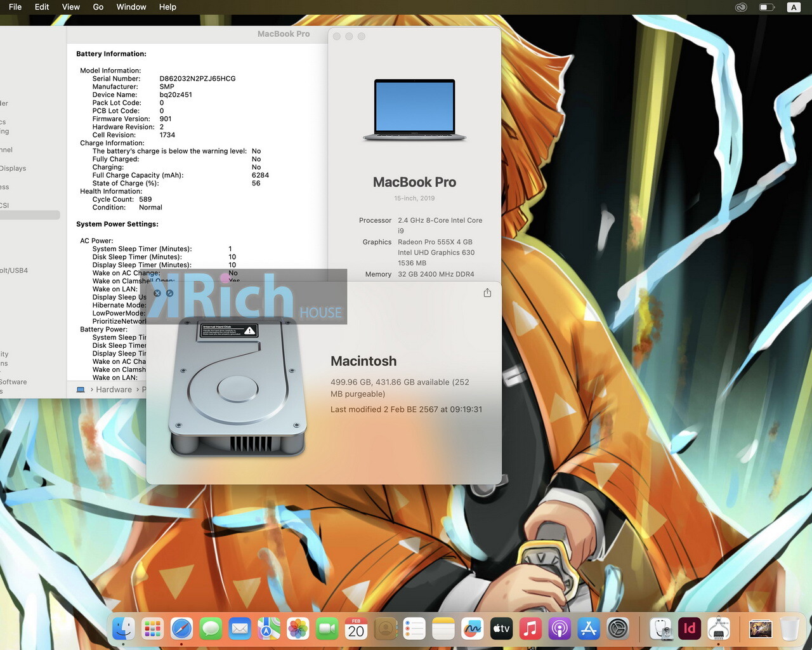
Task: Open Photos app in the dock
Action: pos(298,628)
